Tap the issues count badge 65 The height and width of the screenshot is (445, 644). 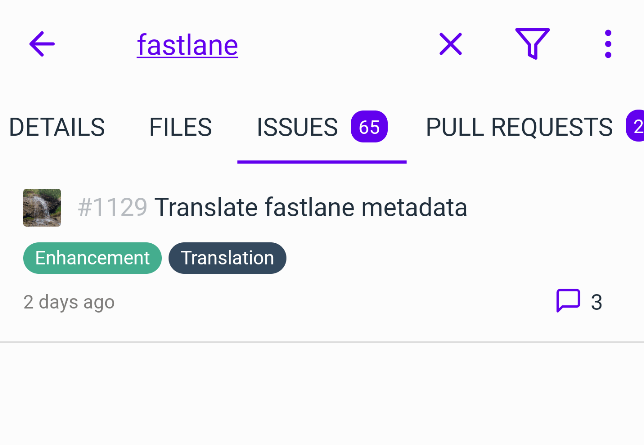[369, 127]
